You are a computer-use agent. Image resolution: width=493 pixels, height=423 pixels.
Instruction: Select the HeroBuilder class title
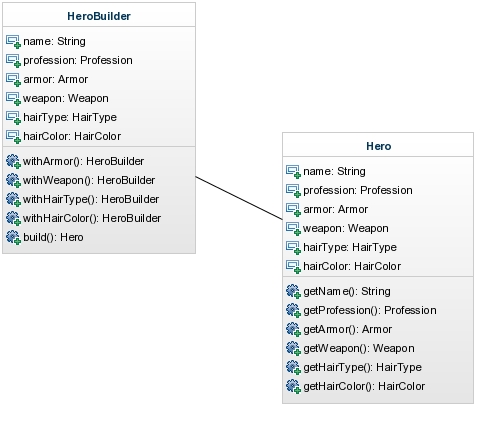tap(99, 16)
